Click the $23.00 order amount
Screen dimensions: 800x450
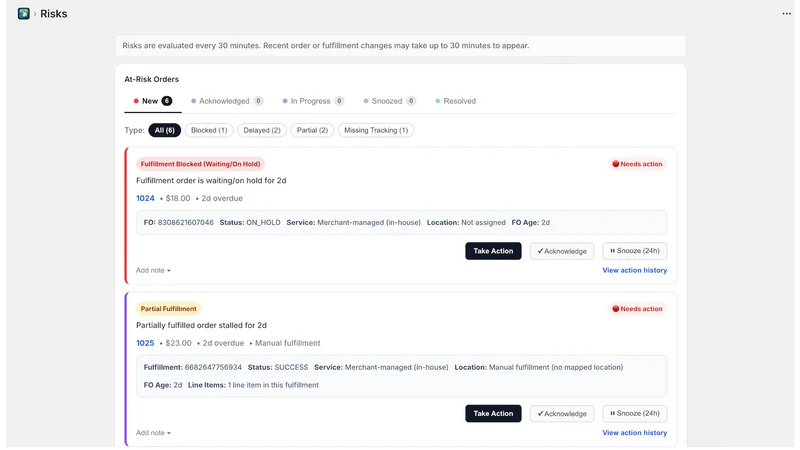coord(178,343)
